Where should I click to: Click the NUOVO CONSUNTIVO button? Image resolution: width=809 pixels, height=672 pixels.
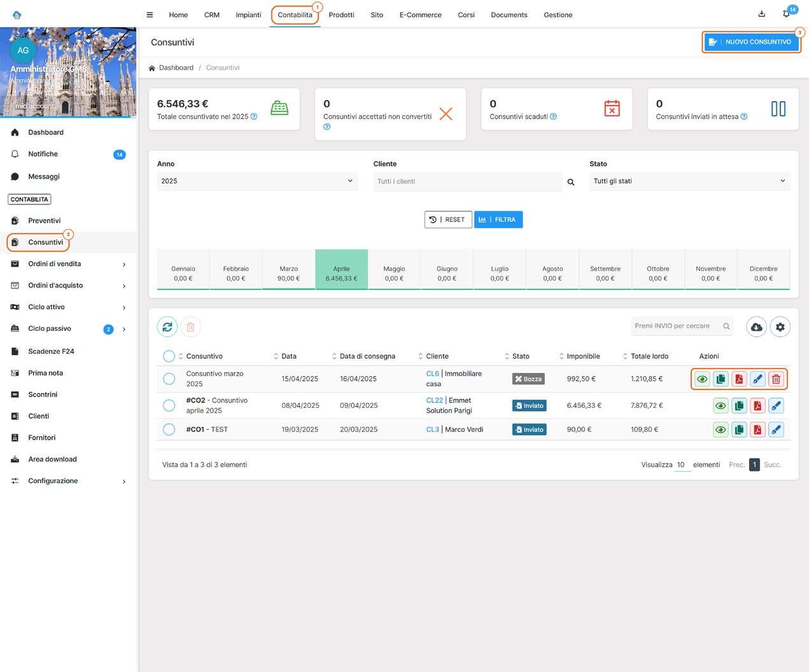point(752,42)
